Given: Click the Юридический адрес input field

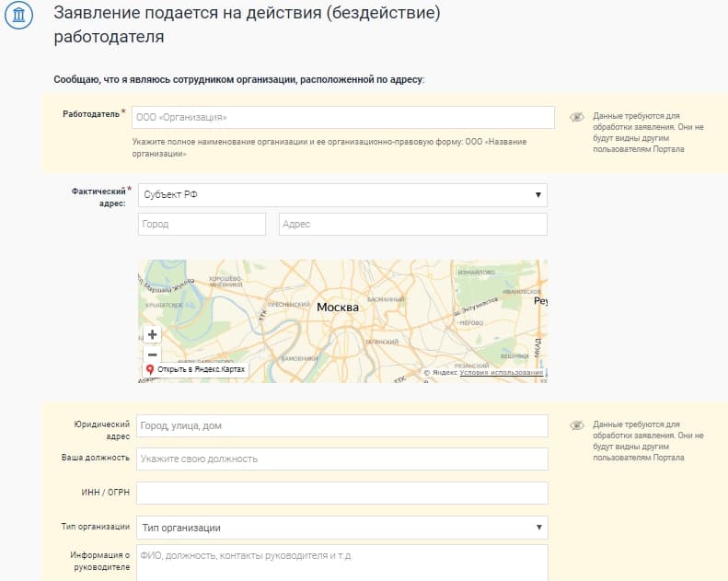Looking at the screenshot, I should (x=342, y=425).
